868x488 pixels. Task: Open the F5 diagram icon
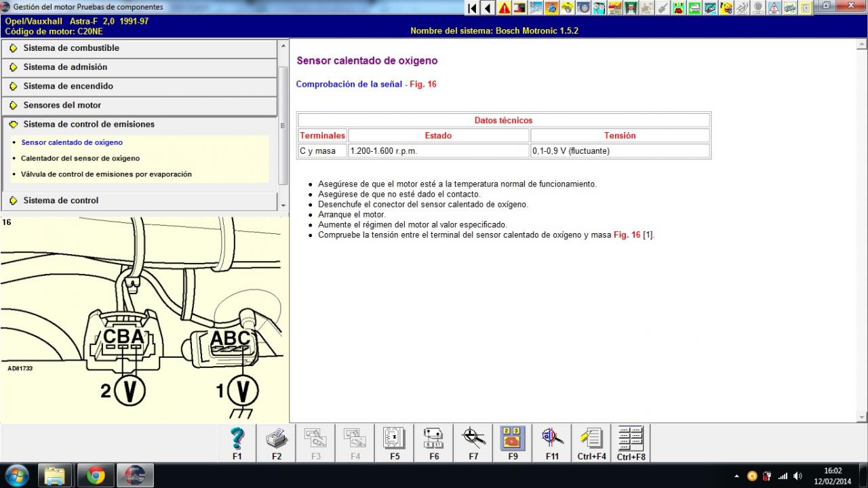pos(395,439)
